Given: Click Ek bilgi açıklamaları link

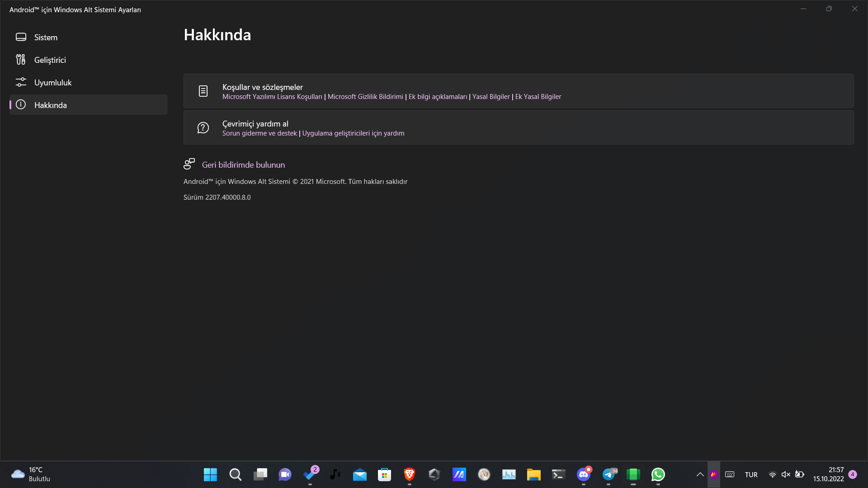Looking at the screenshot, I should pyautogui.click(x=438, y=97).
